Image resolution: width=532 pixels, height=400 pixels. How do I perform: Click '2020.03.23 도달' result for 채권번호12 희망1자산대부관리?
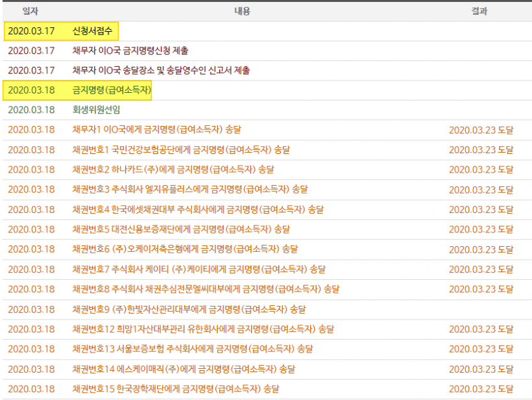[x=481, y=329]
